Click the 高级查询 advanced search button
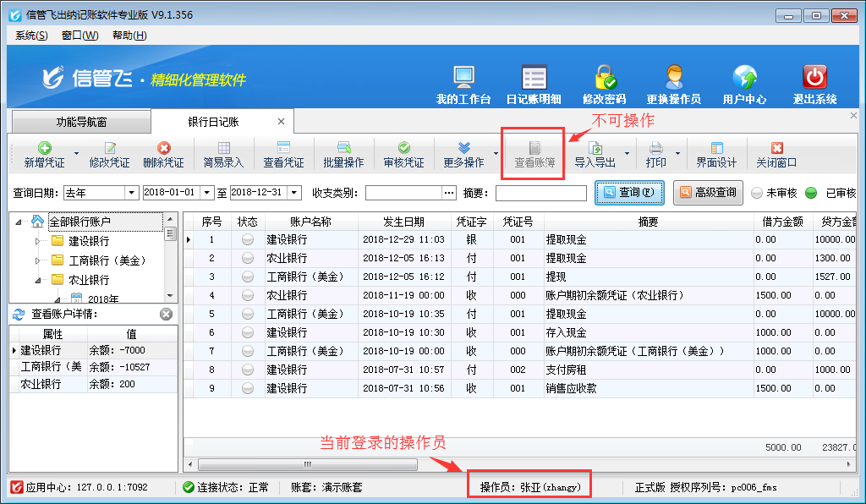The height and width of the screenshot is (504, 866). [x=707, y=193]
